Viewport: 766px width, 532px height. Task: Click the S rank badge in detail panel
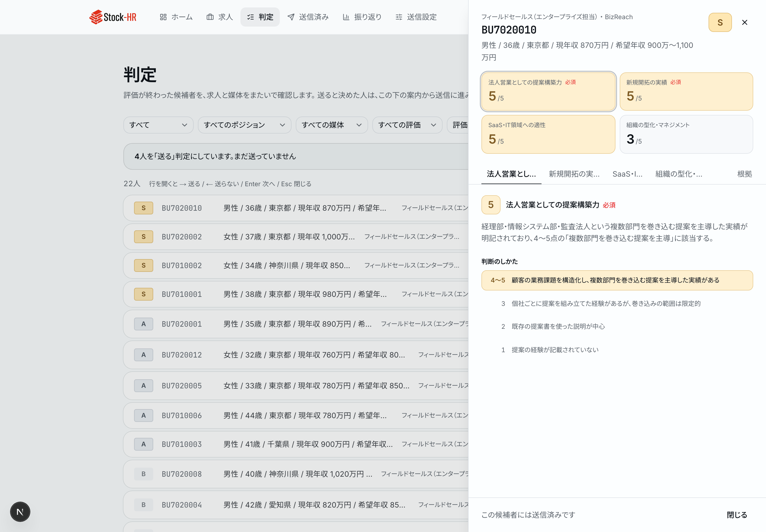click(720, 22)
